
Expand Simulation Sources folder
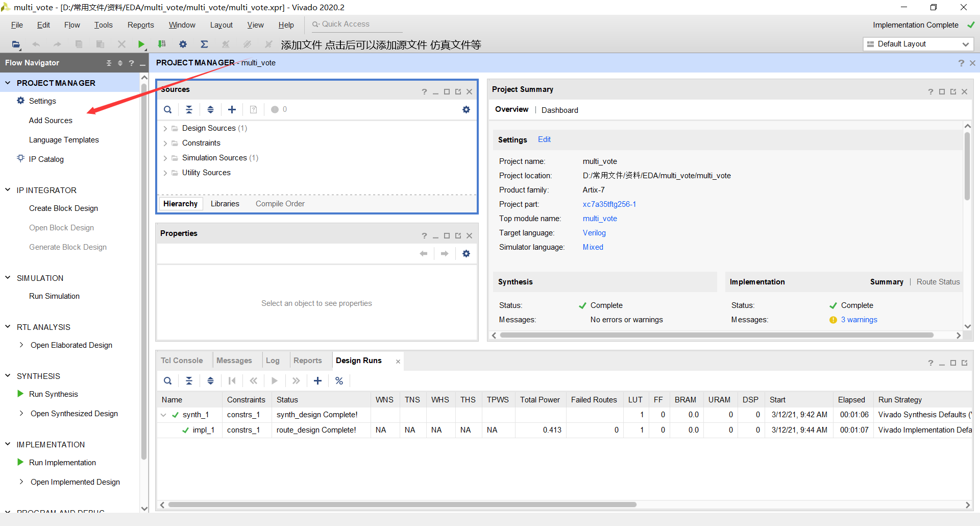[x=165, y=158]
